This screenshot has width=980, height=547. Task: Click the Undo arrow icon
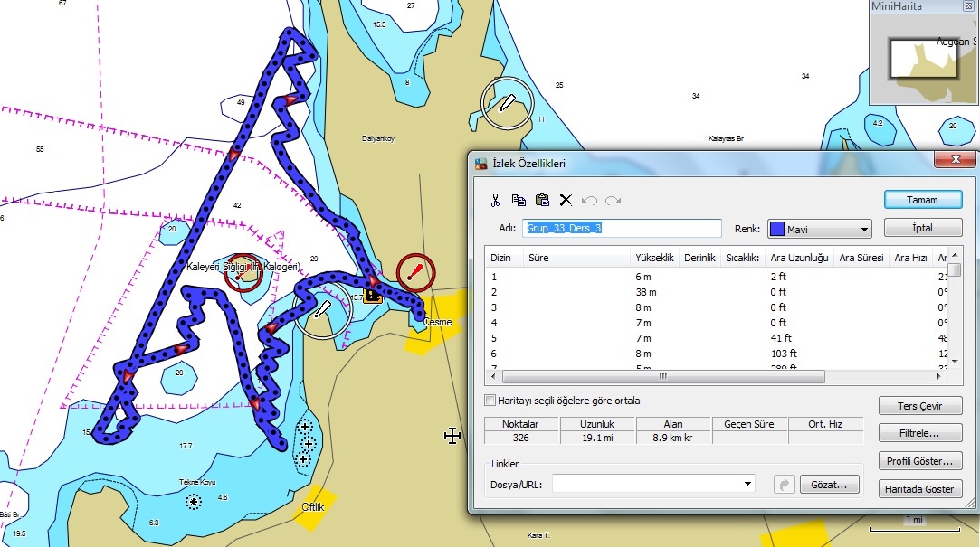pos(589,201)
